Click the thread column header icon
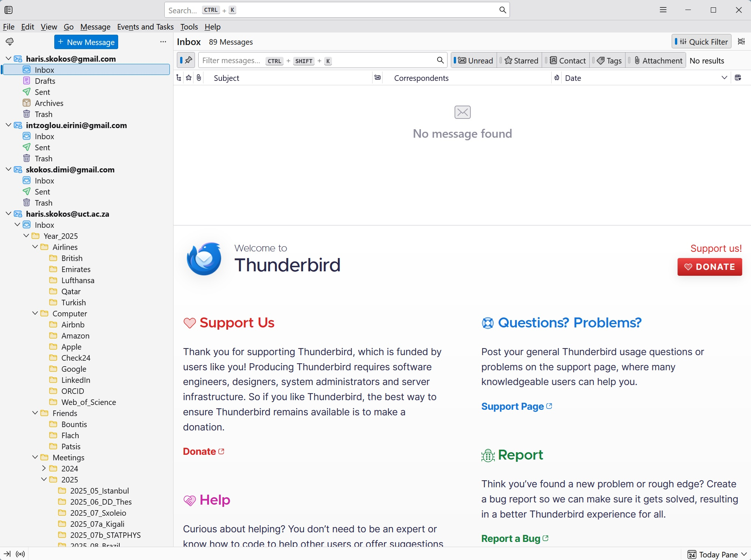Image resolution: width=751 pixels, height=560 pixels. pyautogui.click(x=179, y=78)
